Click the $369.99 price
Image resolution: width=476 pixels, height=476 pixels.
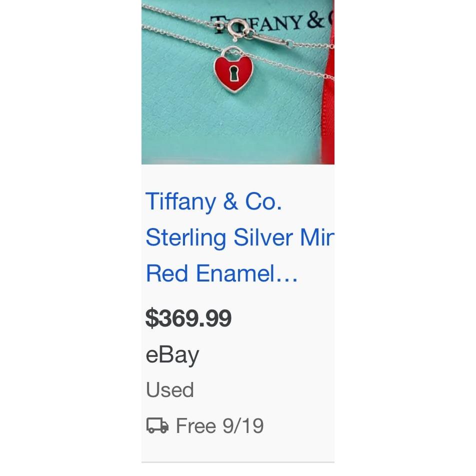coord(188,318)
